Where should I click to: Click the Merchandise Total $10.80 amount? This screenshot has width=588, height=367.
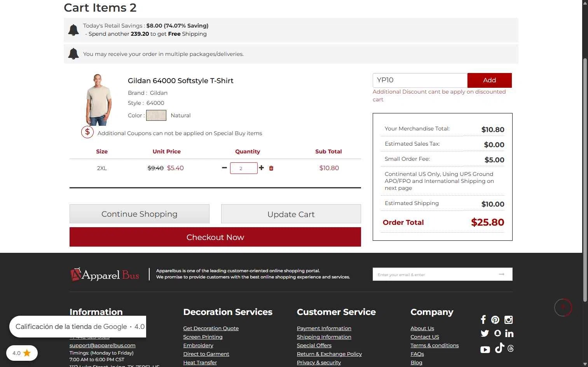coord(493,129)
